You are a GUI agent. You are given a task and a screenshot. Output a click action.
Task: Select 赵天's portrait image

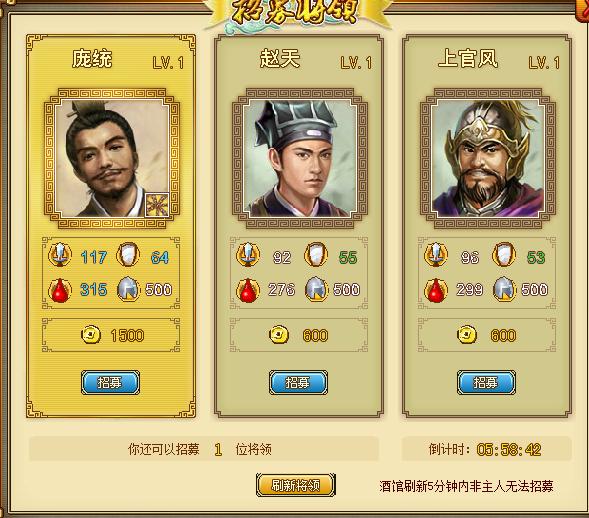299,158
